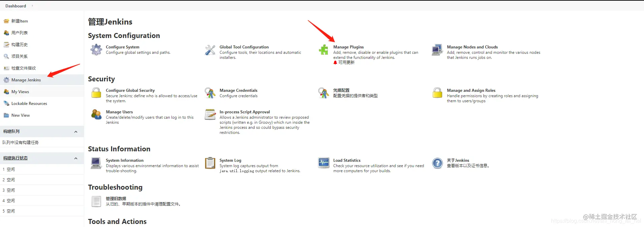
Task: Open 检查文件指纹 in the sidebar
Action: coord(24,68)
